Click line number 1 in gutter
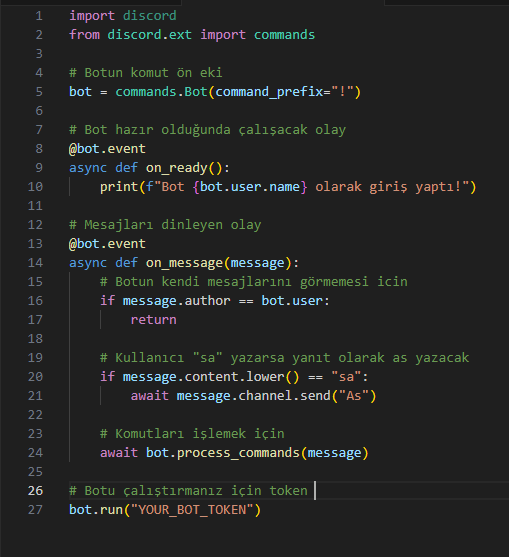Image resolution: width=509 pixels, height=557 pixels. click(x=39, y=16)
